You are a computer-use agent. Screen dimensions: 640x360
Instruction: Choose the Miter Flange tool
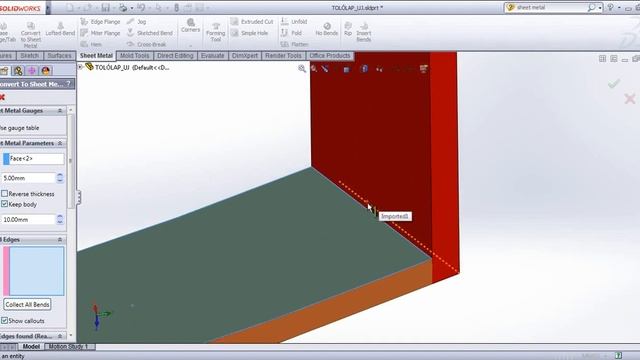tap(100, 33)
